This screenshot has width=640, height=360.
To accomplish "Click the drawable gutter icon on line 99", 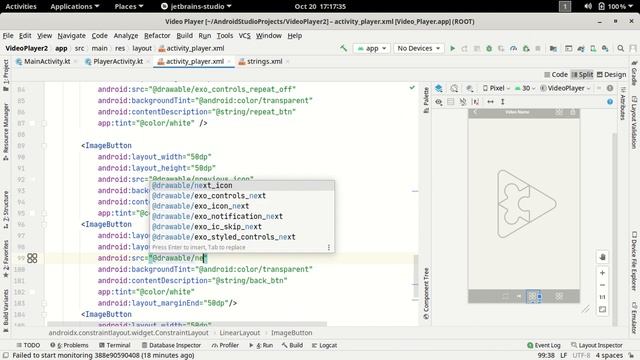I will [x=32, y=258].
